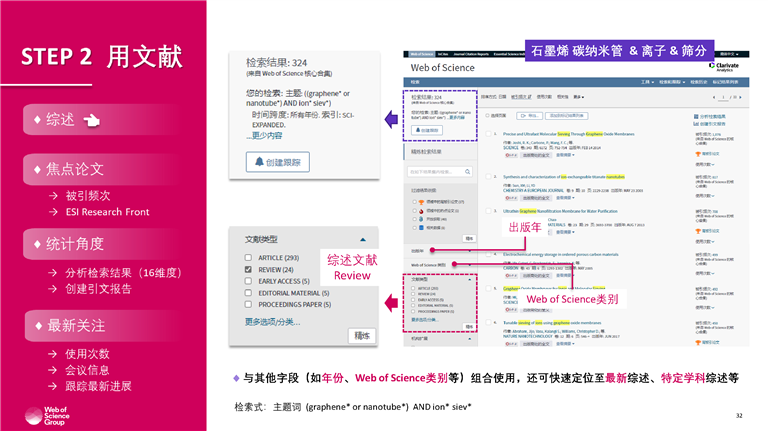The height and width of the screenshot is (431, 768).
Task: Click the enlarged 精炼 refine button
Action: [x=362, y=335]
